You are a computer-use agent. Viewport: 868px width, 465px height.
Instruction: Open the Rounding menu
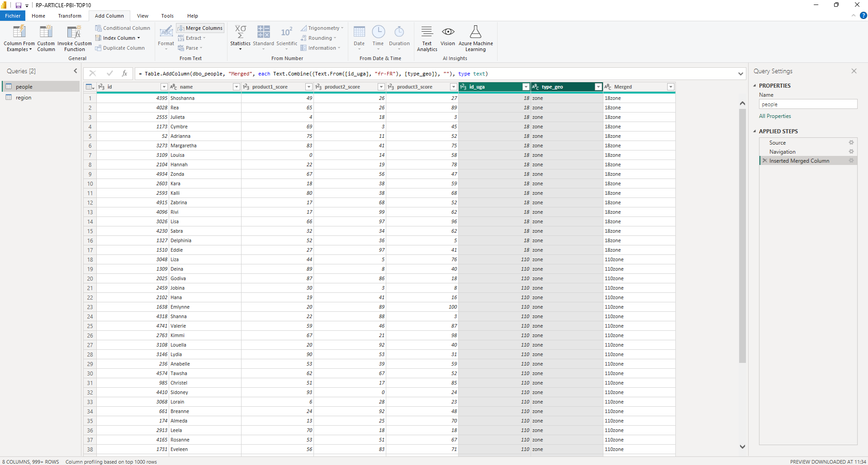[x=318, y=38]
